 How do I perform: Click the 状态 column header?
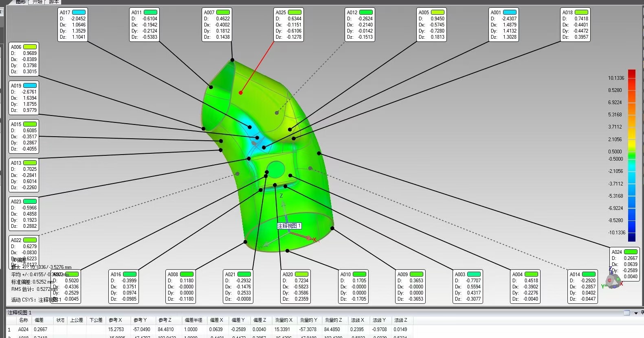(60, 320)
